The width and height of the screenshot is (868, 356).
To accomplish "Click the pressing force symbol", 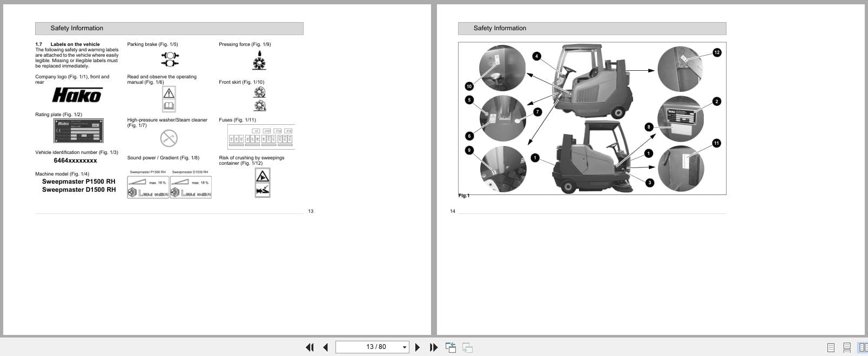I will [x=259, y=60].
